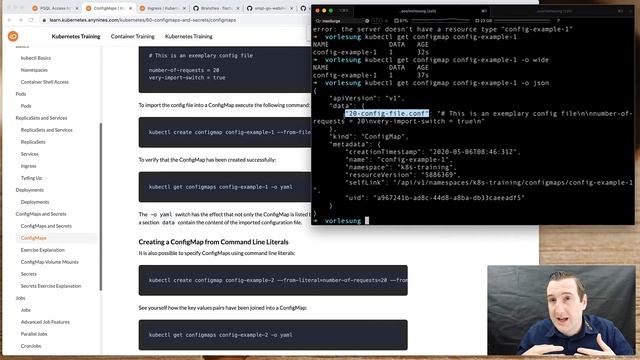This screenshot has width=640, height=360.
Task: Open Tyding Up in the sidebar
Action: pyautogui.click(x=31, y=178)
